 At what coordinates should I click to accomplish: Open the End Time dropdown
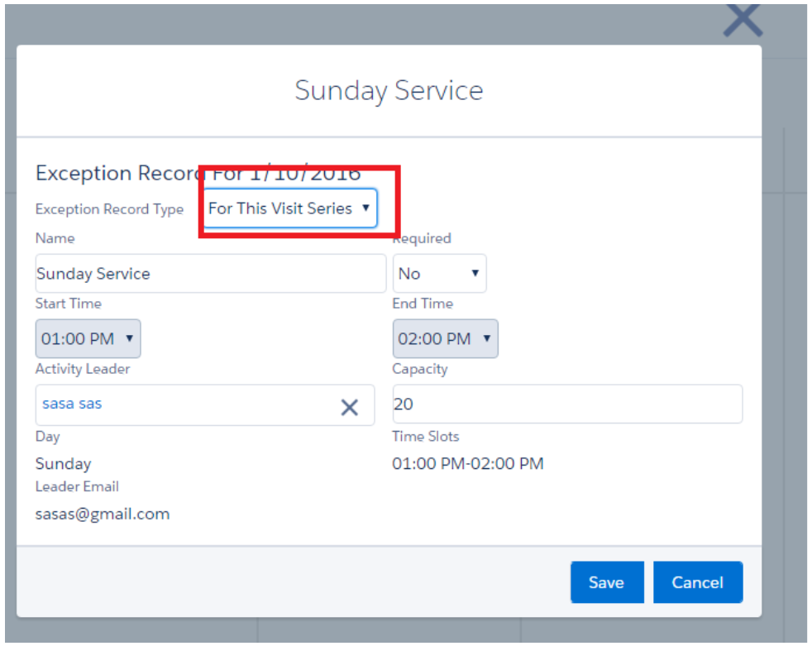tap(445, 339)
